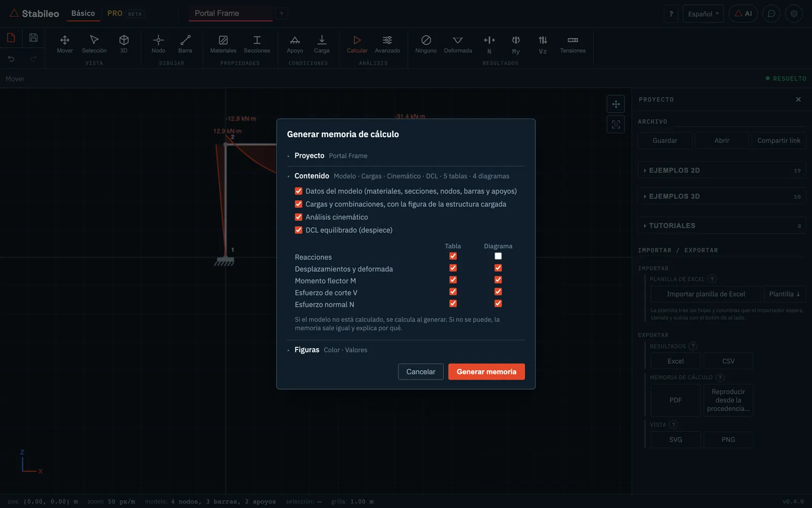Screen dimensions: 812x508
Task: Open Secciones properties
Action: point(257,44)
